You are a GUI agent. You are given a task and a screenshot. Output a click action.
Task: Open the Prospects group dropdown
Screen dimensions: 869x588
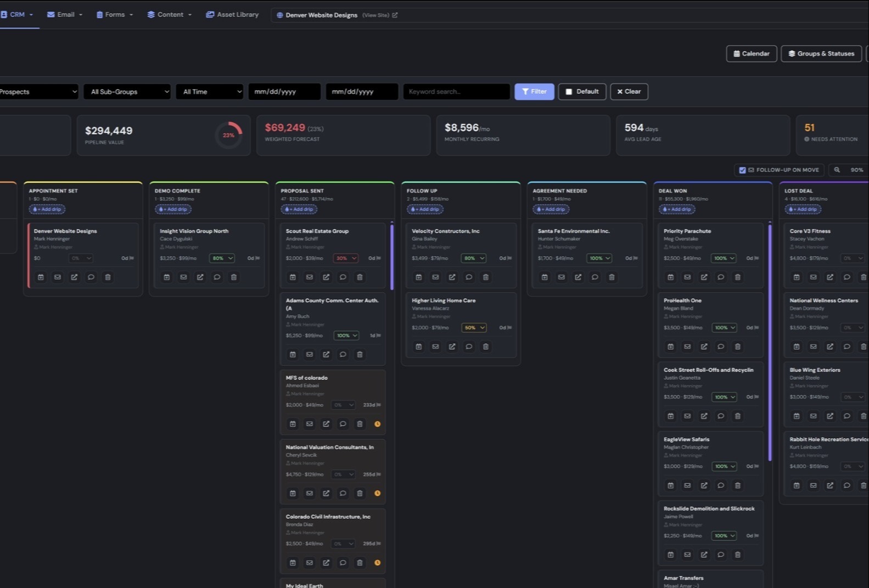(38, 92)
